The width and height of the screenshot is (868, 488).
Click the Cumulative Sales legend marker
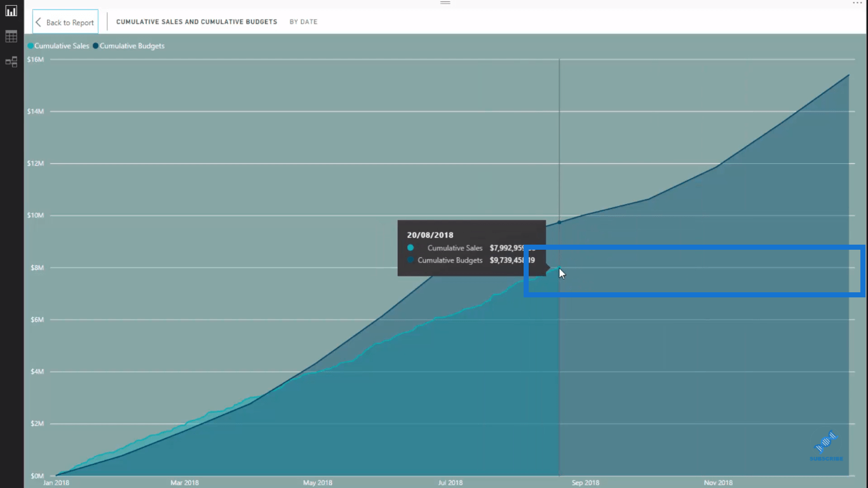pos(31,46)
